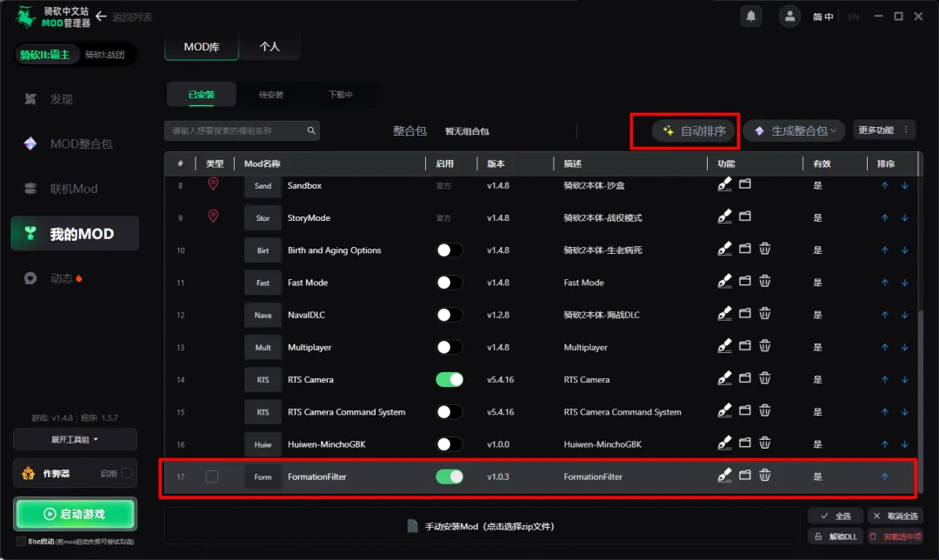939x560 pixels.
Task: Open the folder for RTS Camera Command System
Action: tap(745, 410)
